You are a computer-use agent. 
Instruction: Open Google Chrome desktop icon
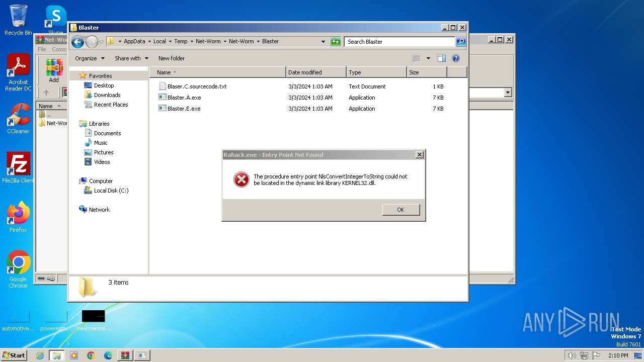[x=18, y=269]
